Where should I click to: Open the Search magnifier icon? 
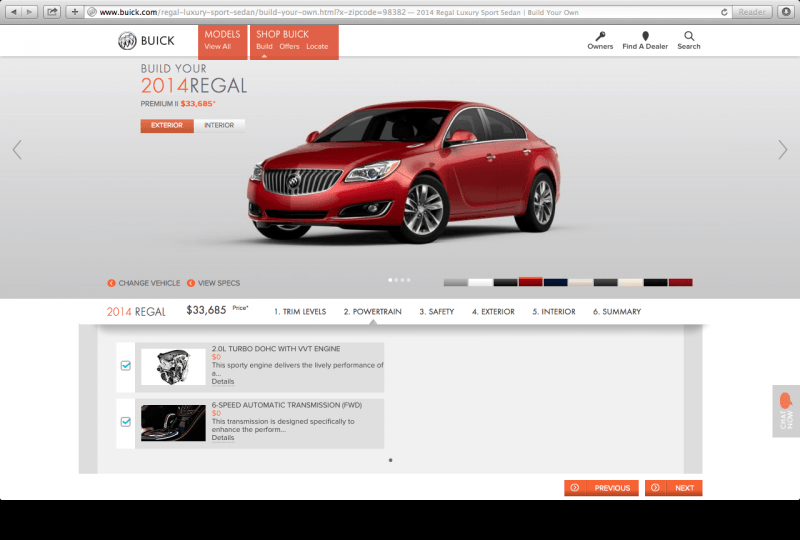689,36
